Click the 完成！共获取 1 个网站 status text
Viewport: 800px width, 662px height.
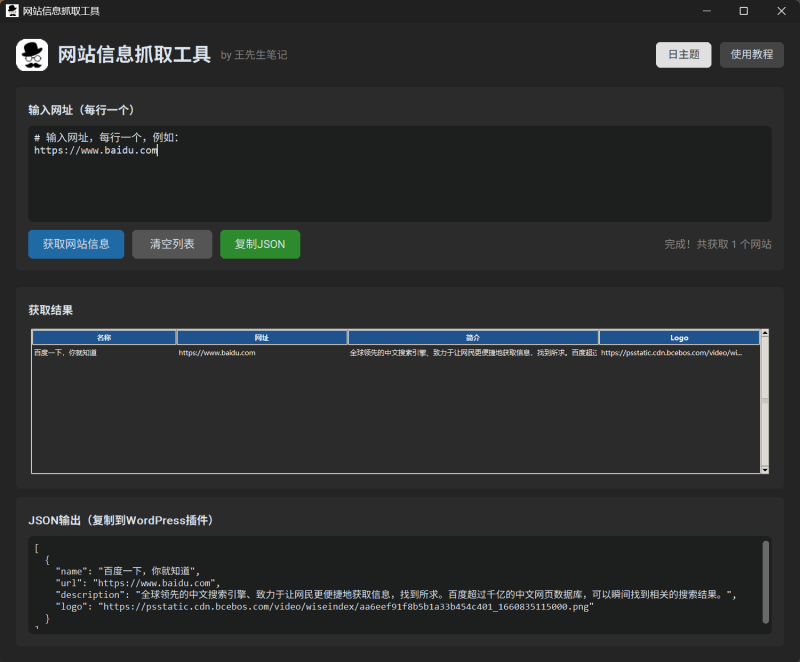(x=719, y=244)
